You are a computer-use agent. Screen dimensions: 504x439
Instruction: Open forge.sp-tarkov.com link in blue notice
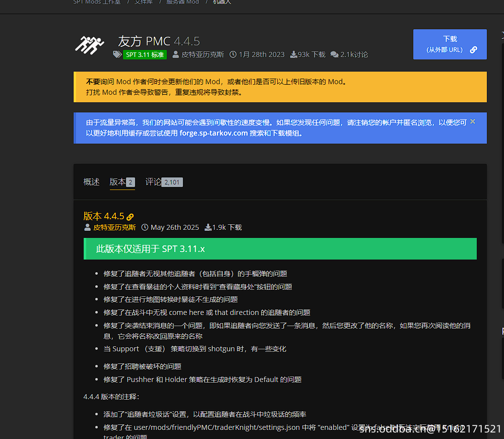tap(213, 133)
